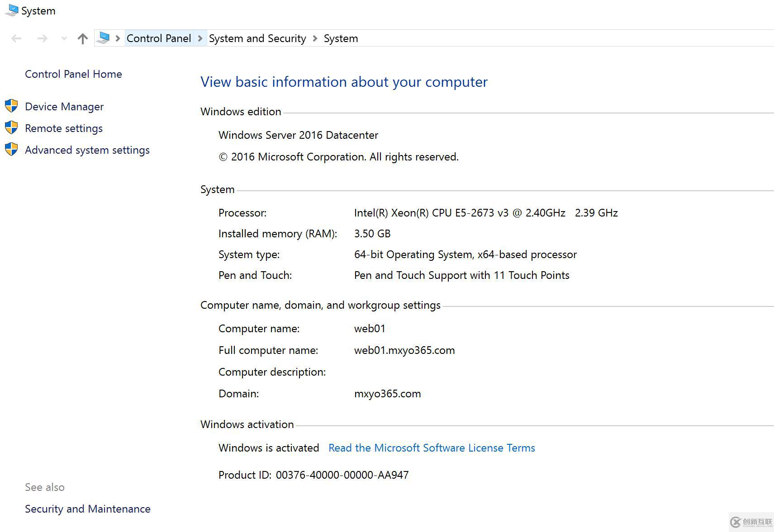Click the 'Windows edition' section header
Viewport: 774px width, 532px height.
(x=241, y=112)
